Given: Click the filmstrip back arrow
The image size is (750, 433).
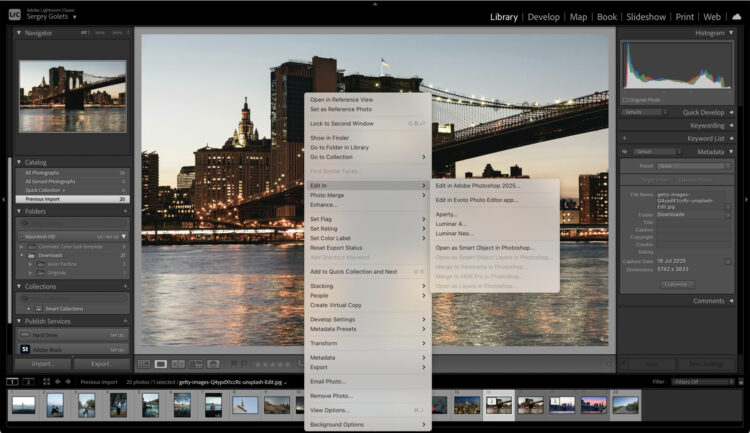Looking at the screenshot, I should tap(56, 381).
